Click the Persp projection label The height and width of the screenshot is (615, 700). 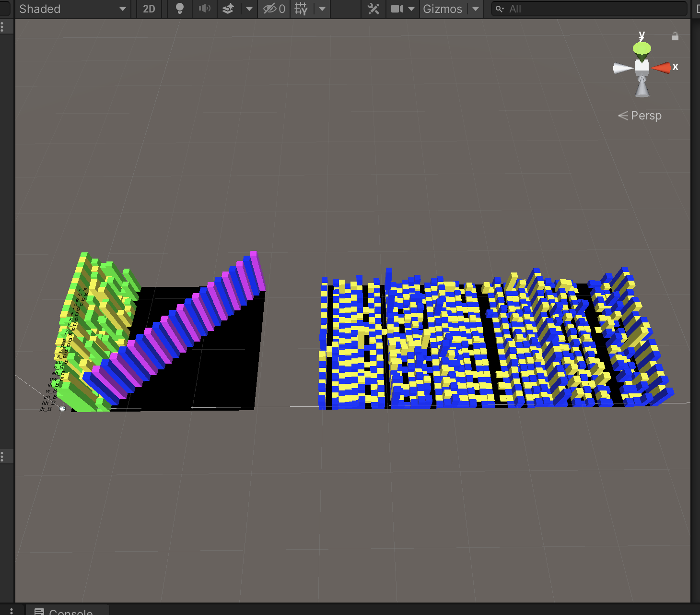[646, 116]
